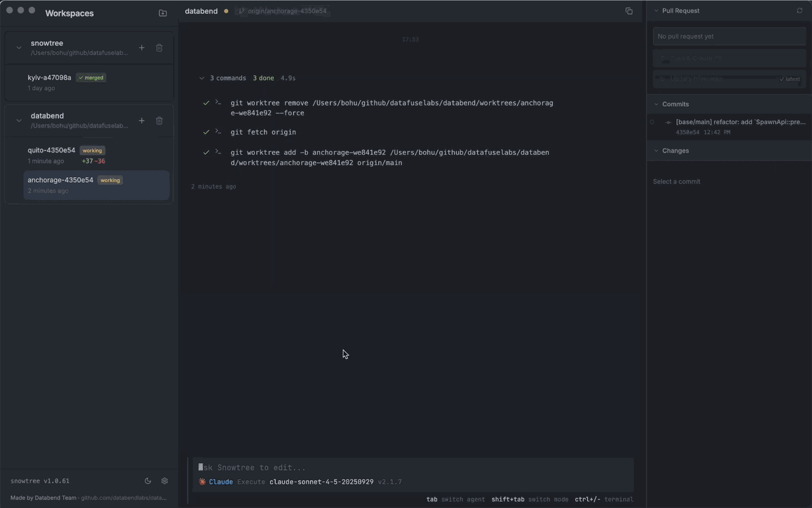
Task: Click the Claude agent icon
Action: [x=203, y=481]
